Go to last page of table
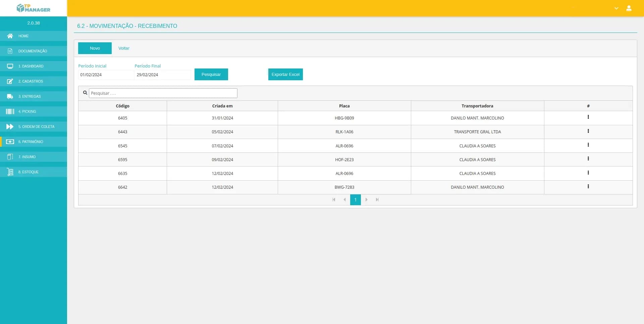Viewport: 644px width, 324px height. (x=377, y=199)
